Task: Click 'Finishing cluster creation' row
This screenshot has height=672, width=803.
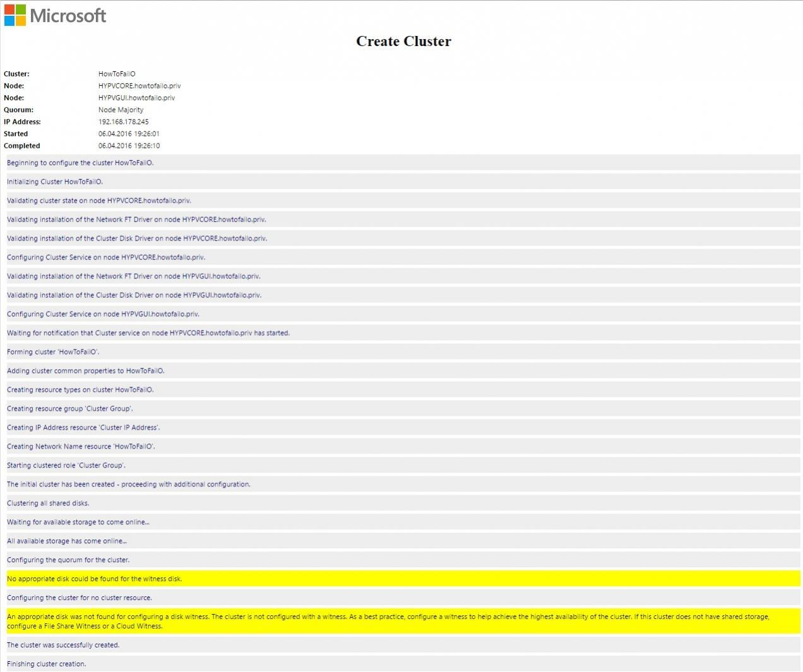Action: click(x=403, y=664)
